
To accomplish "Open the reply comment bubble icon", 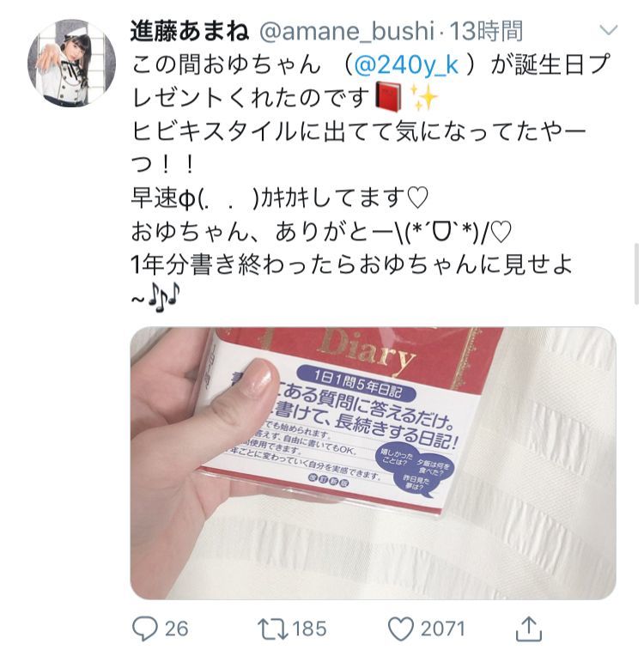I will tap(145, 629).
